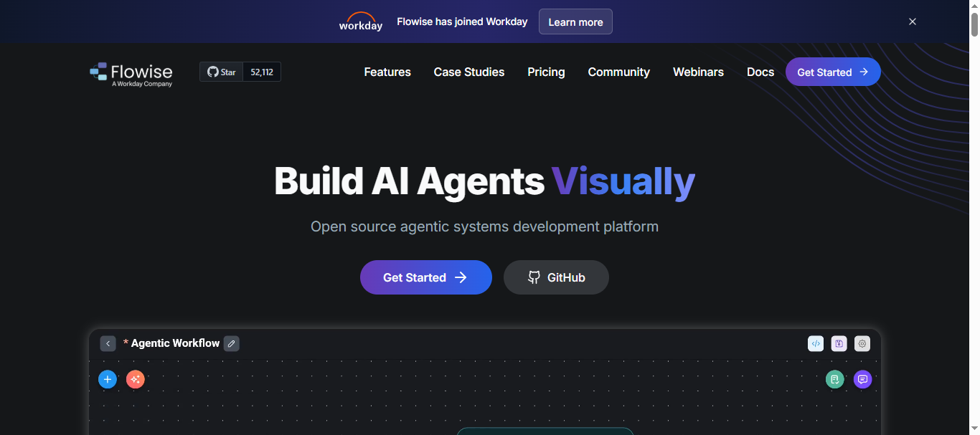Dismiss the Workday announcement banner
The height and width of the screenshot is (435, 980).
[x=913, y=21]
